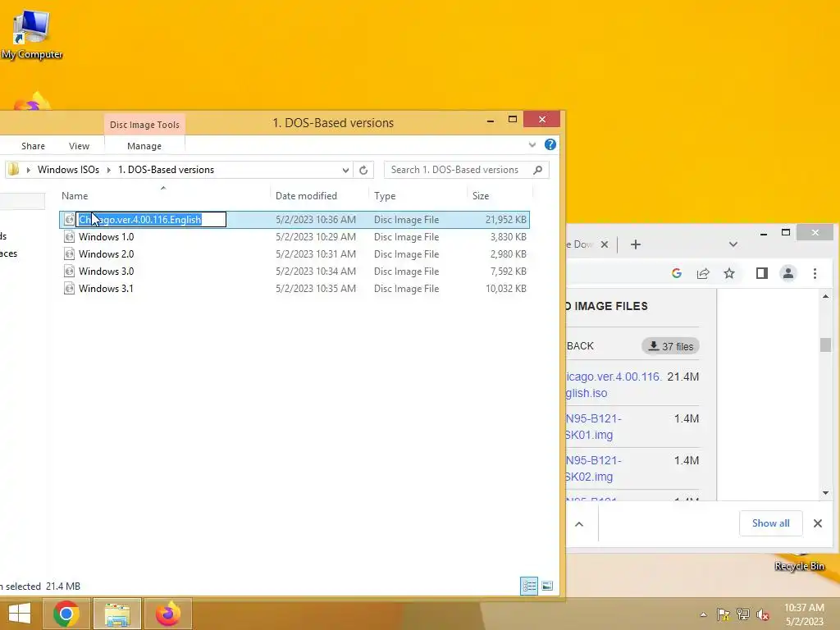Click Show all downloads button
Screen dimensions: 840x630
770,523
